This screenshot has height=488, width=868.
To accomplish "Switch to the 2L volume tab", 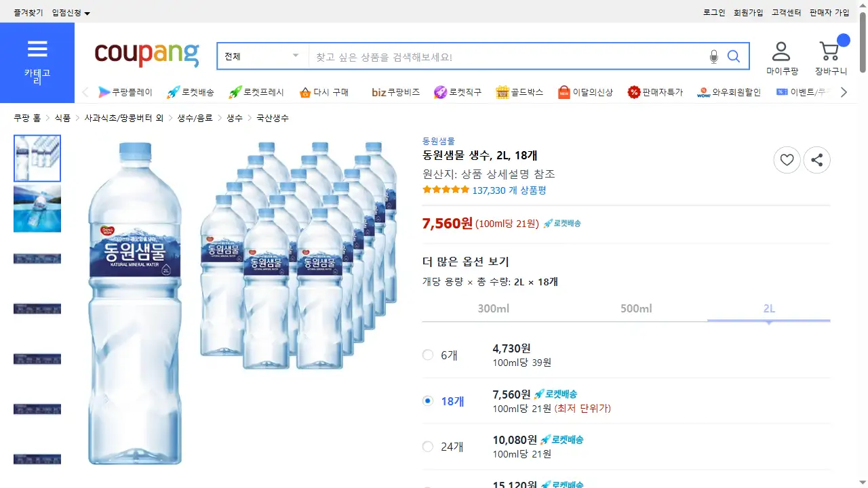I will [x=769, y=308].
